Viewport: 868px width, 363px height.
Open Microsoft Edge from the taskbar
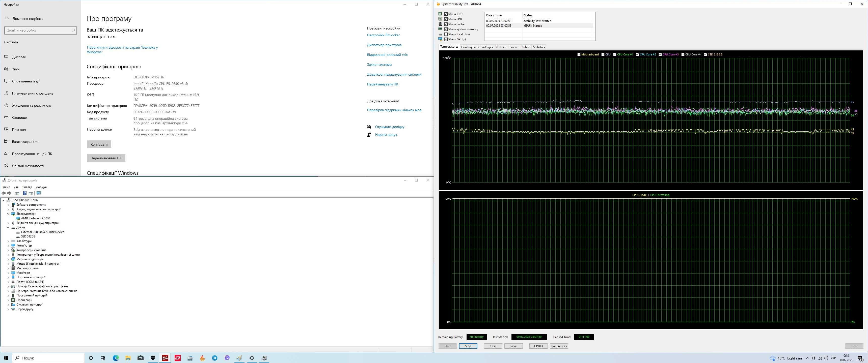click(x=116, y=358)
